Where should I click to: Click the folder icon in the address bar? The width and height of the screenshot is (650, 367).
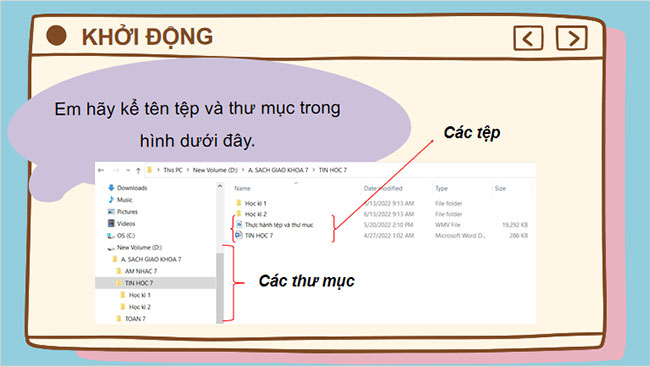(x=150, y=170)
